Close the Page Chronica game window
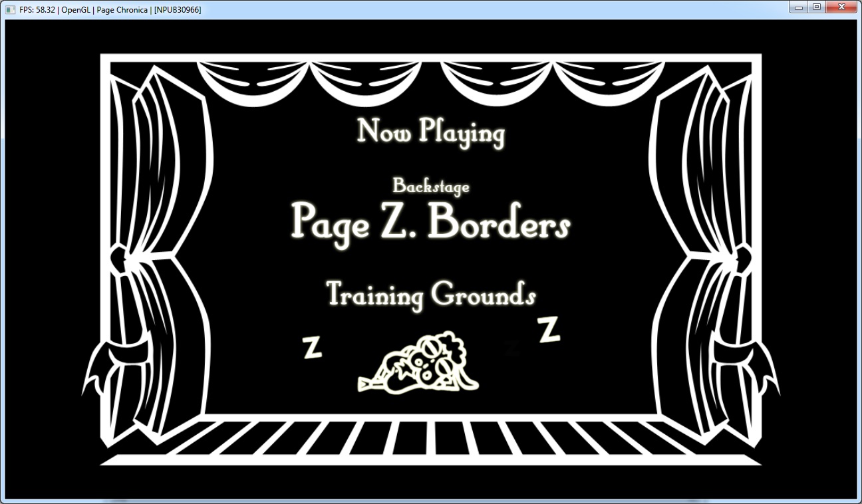The height and width of the screenshot is (504, 862). tap(842, 7)
